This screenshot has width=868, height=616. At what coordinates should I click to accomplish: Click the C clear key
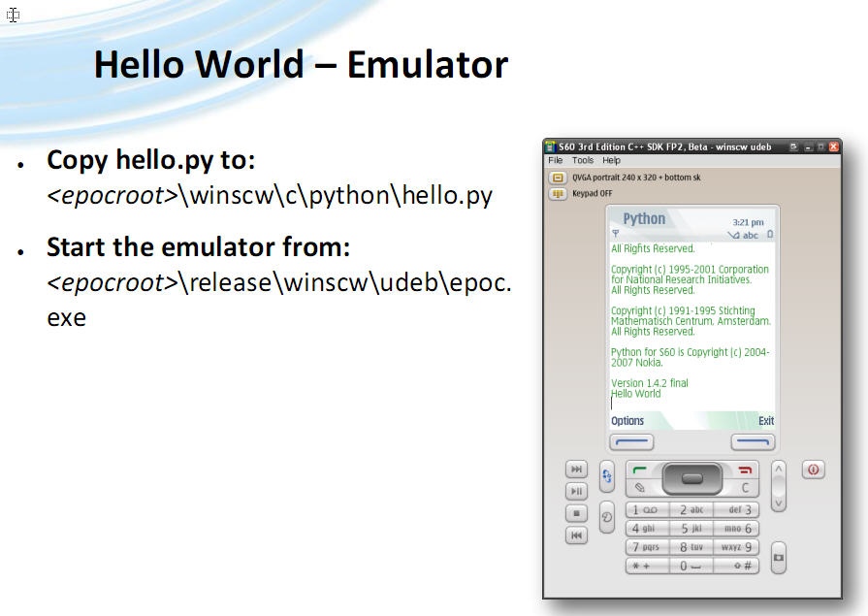(x=745, y=488)
